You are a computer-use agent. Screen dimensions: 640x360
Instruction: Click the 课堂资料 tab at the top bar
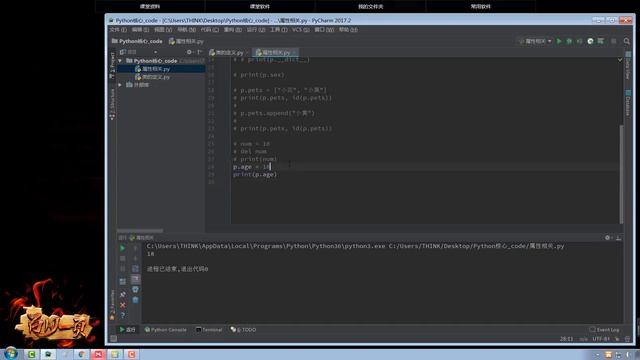[x=150, y=7]
